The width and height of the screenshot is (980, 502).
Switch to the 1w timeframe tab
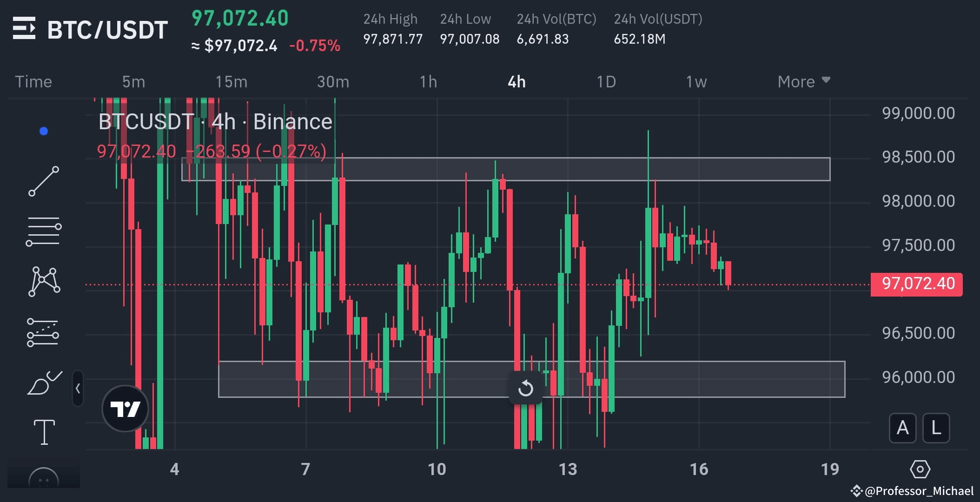click(695, 81)
